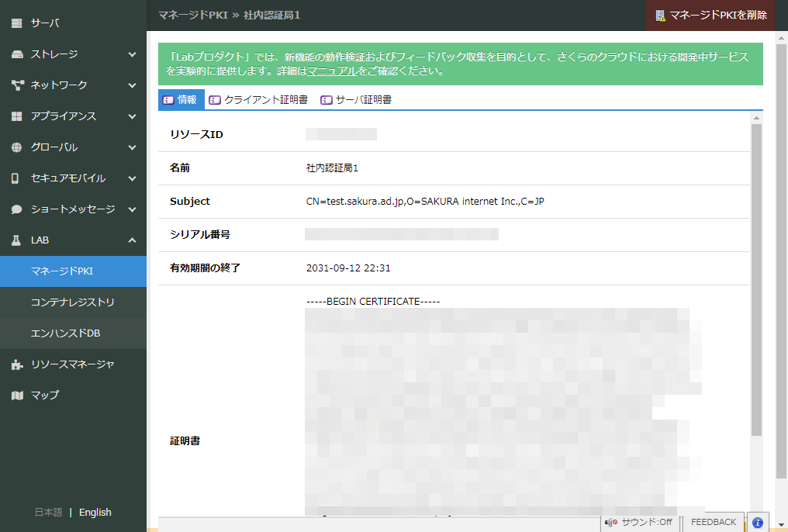The width and height of the screenshot is (788, 532).
Task: Click the name value 社内認証局1
Action: coord(332,168)
